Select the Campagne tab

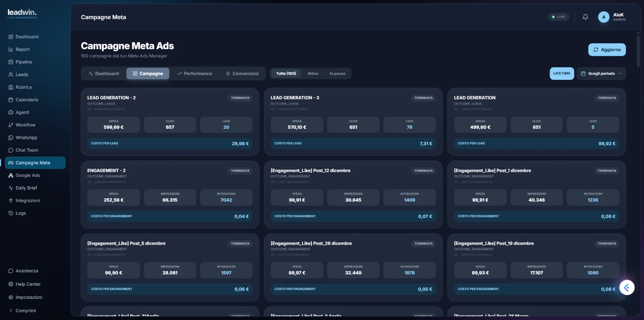[148, 73]
